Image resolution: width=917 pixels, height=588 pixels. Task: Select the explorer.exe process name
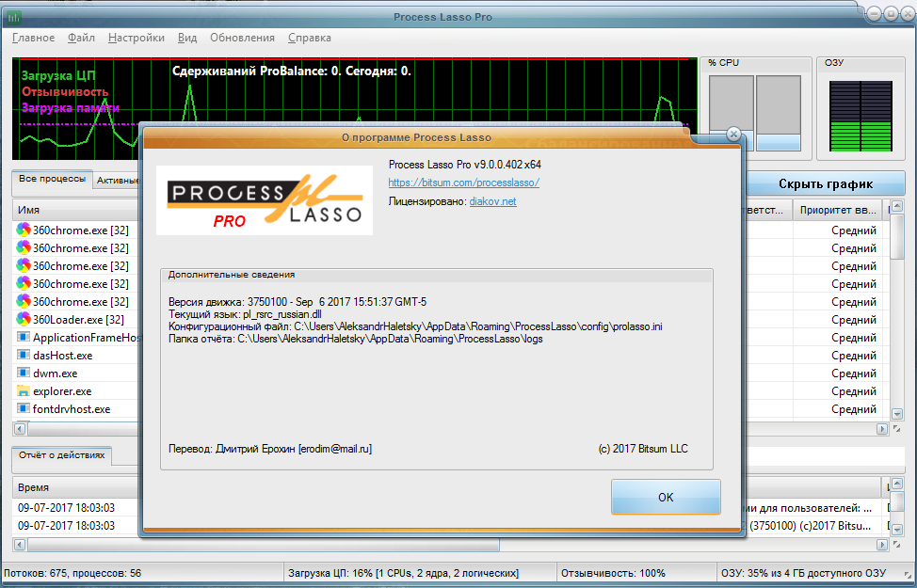pos(62,391)
